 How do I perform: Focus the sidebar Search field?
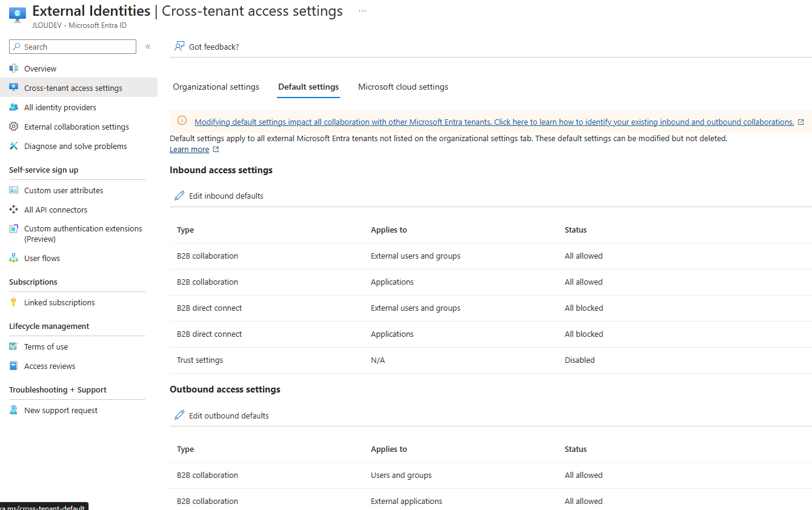point(73,47)
